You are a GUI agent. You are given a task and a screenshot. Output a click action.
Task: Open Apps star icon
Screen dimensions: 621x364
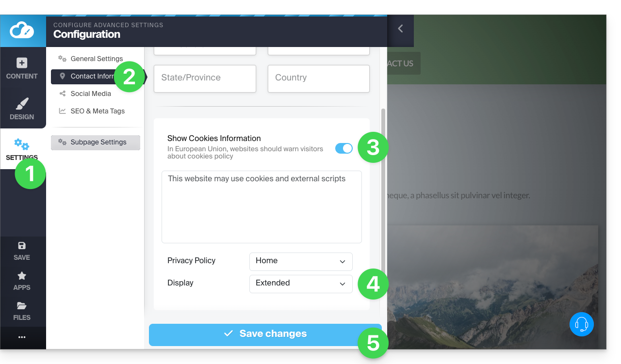22,276
